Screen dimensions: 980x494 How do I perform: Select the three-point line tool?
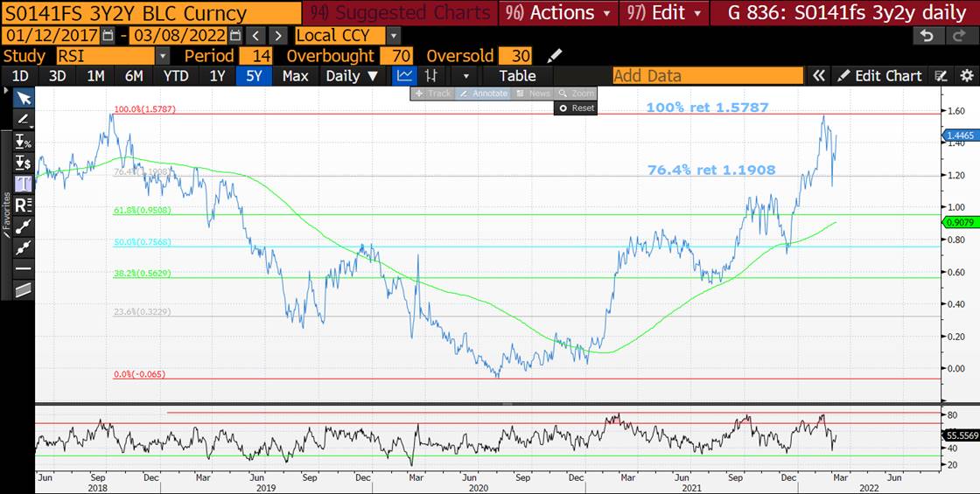coord(23,247)
